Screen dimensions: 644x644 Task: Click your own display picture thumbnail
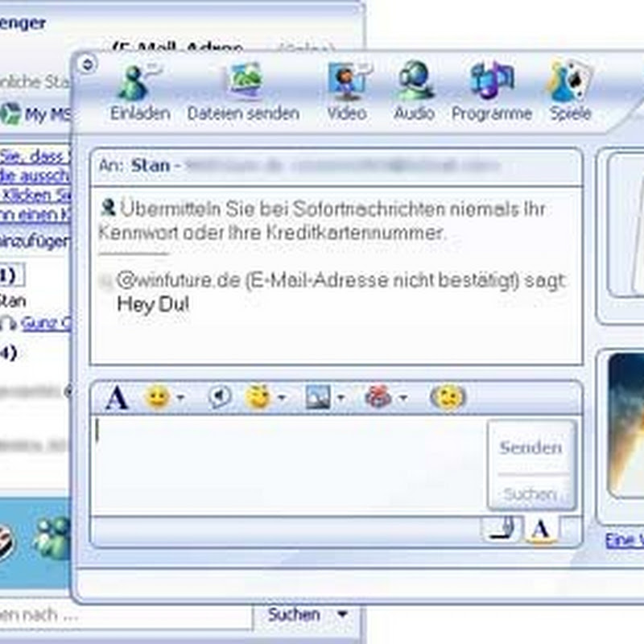625,426
